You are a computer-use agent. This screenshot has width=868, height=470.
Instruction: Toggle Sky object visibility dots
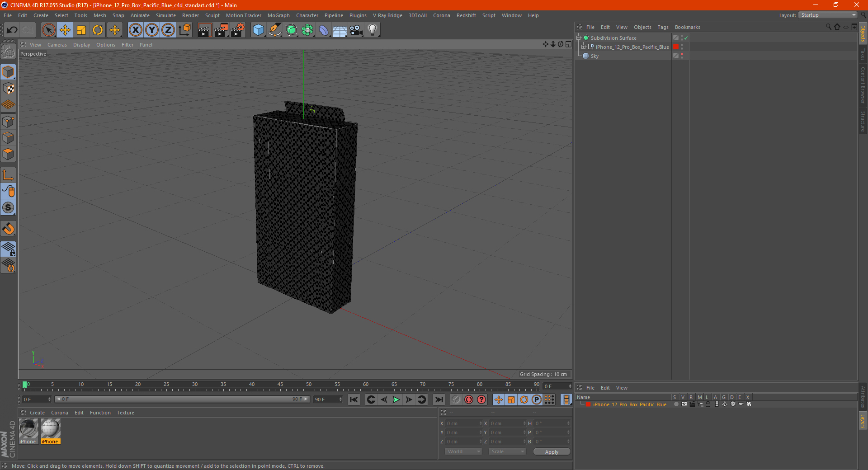coord(682,56)
